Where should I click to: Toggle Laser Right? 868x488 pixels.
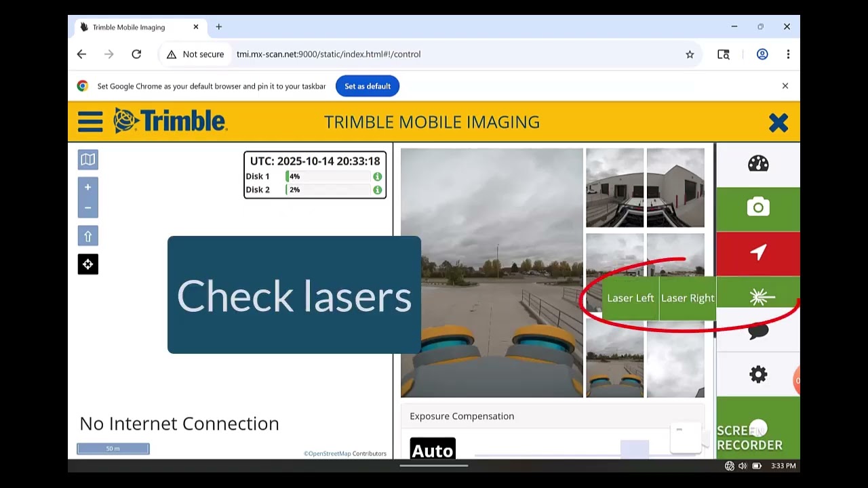click(x=688, y=298)
